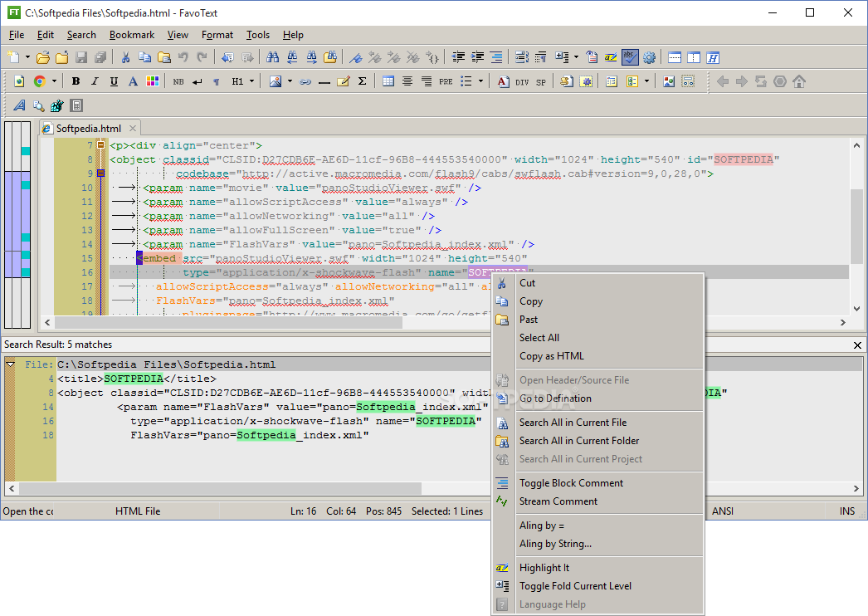Click the 'H' hex view window icon

(x=713, y=57)
